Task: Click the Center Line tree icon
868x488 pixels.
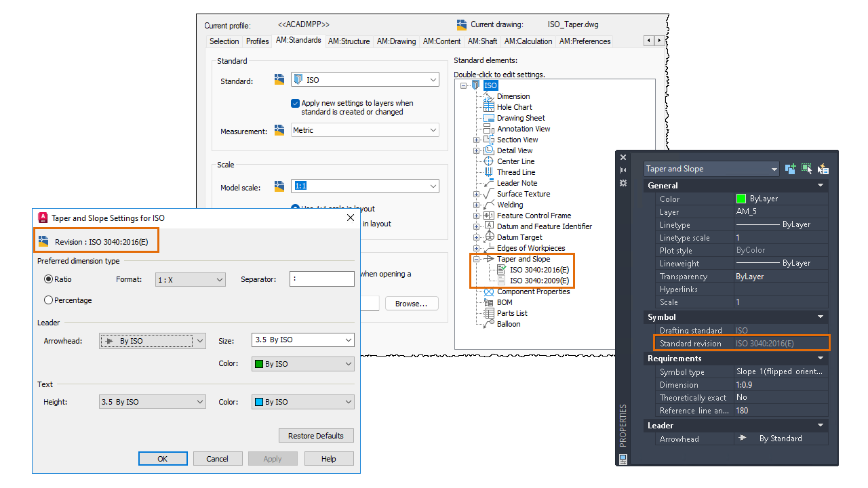Action: (x=488, y=161)
